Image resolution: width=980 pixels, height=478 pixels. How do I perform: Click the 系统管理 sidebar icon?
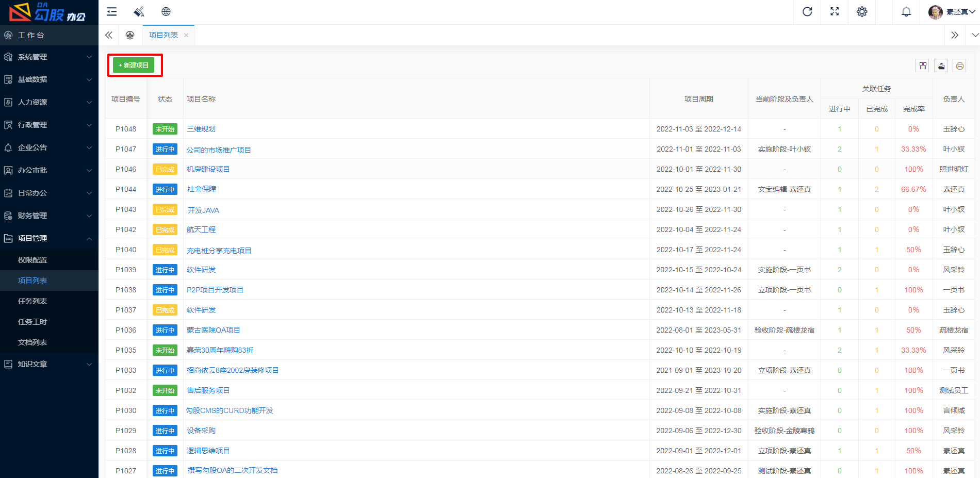[x=8, y=57]
